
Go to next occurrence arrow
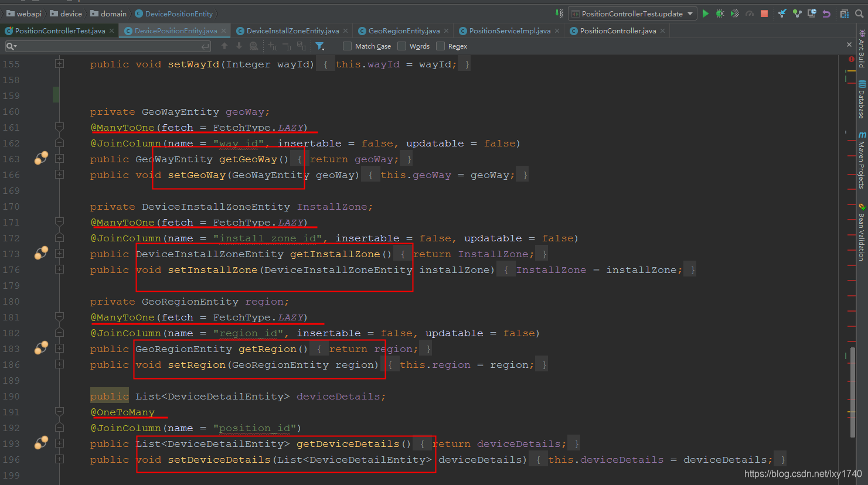239,46
